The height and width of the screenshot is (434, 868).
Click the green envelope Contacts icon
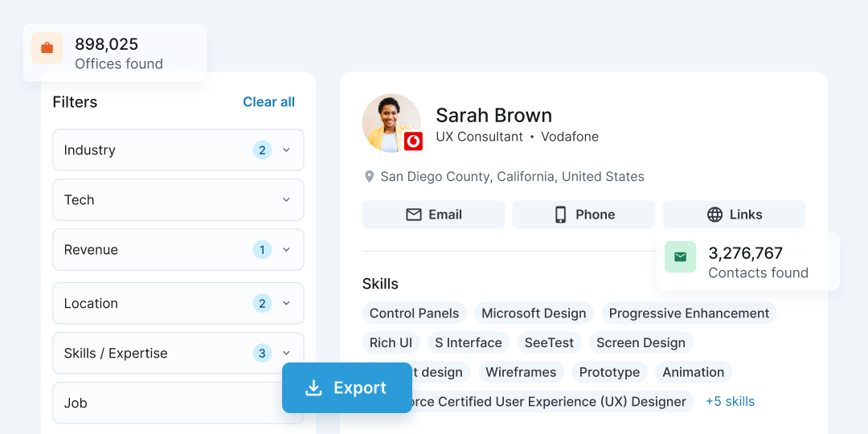(x=680, y=257)
